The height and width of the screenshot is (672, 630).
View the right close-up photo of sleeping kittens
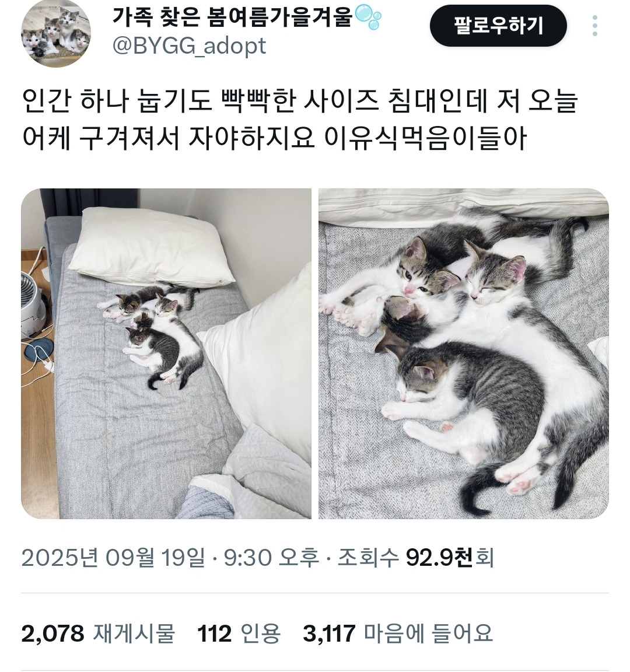[x=464, y=353]
